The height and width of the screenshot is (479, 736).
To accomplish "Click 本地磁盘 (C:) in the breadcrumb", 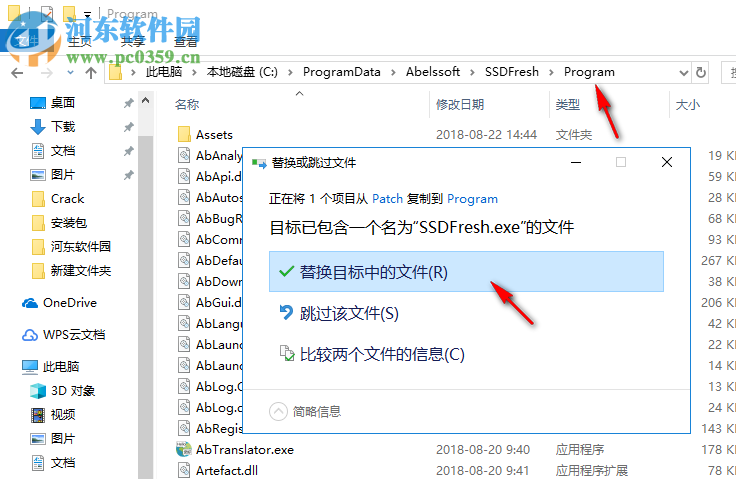I will (242, 72).
